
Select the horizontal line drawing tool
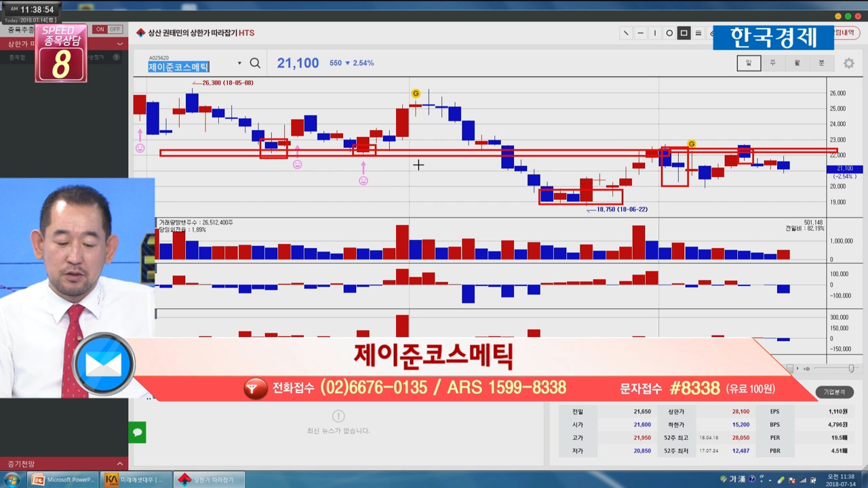[x=640, y=33]
